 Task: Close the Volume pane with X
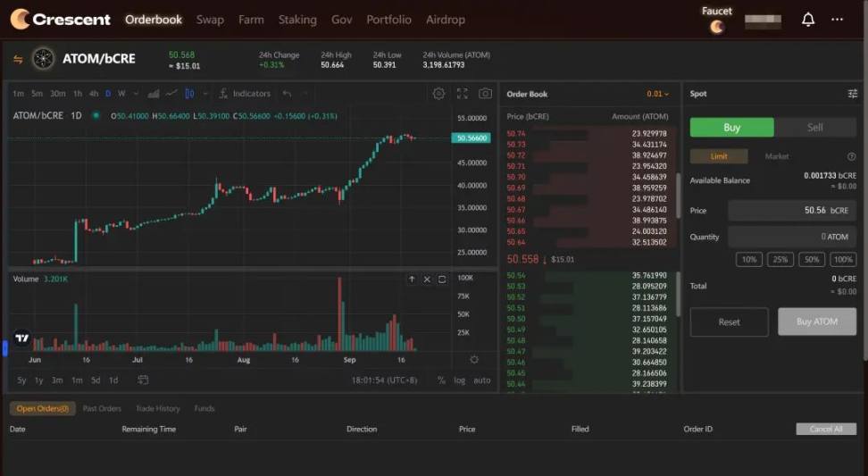pyautogui.click(x=427, y=280)
